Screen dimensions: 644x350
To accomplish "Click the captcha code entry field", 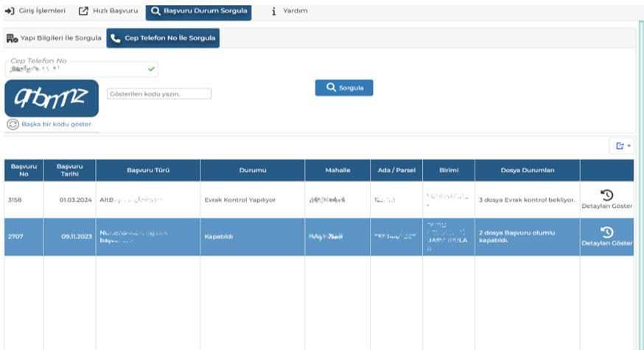I will [x=159, y=94].
